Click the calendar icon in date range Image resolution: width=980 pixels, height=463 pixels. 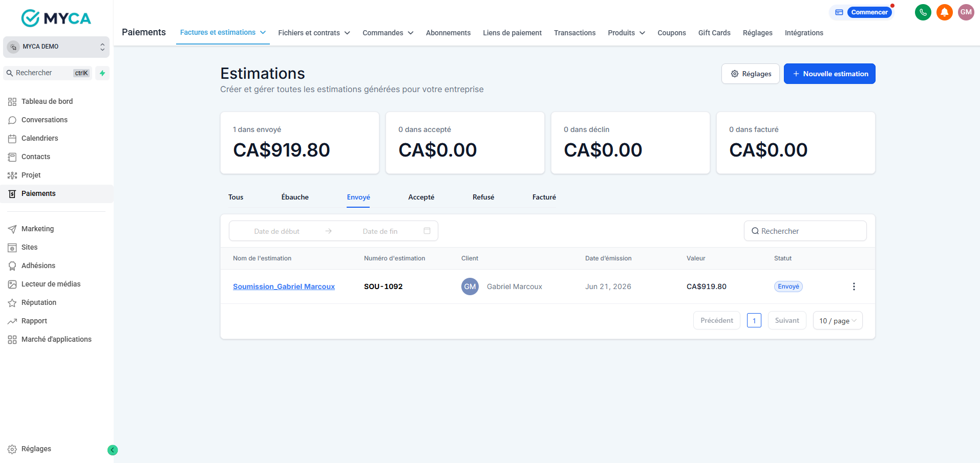coord(427,231)
